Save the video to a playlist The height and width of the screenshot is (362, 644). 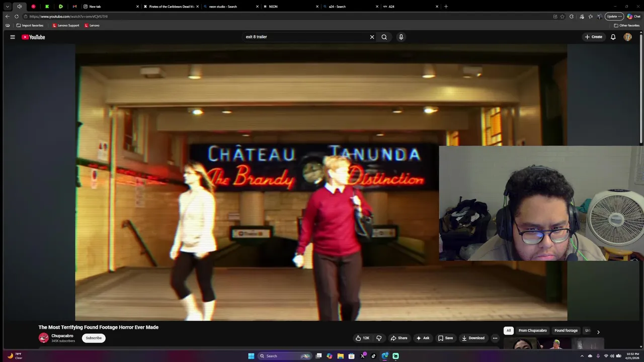tap(445, 338)
